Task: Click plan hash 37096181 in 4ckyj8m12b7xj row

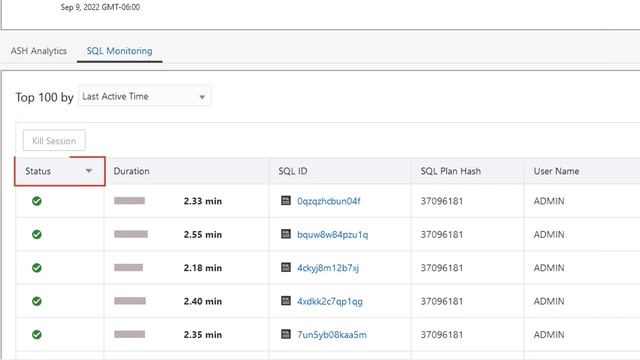Action: pyautogui.click(x=442, y=268)
